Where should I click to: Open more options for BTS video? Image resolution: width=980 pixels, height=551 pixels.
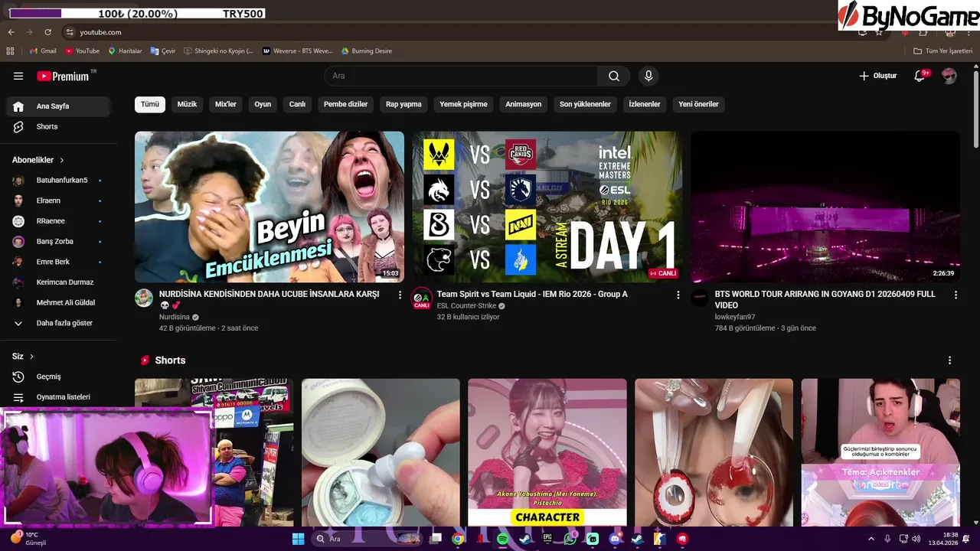coord(955,295)
